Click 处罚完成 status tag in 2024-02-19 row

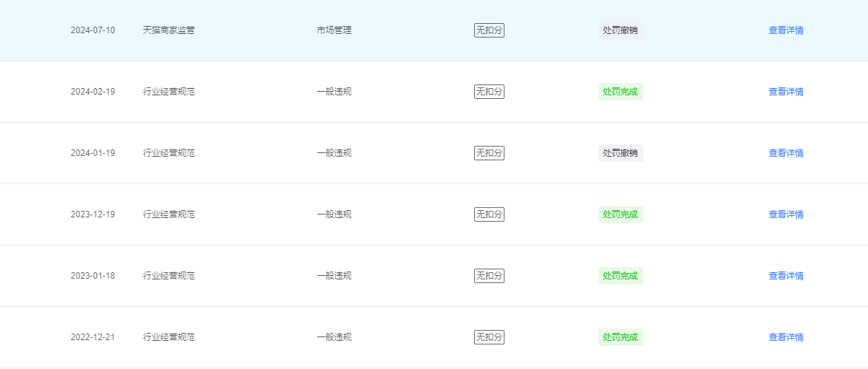pos(620,92)
